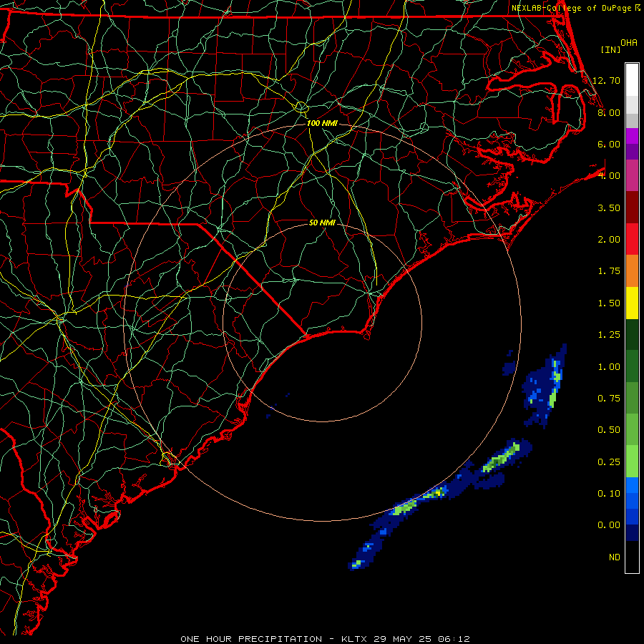Click the "OHA" product code label
The image size is (644, 644).
[x=629, y=43]
